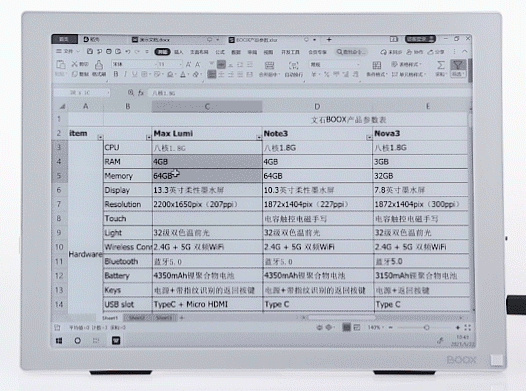Screen dimensions: 526x391
Task: Click the formula bar input
Action: coord(309,93)
